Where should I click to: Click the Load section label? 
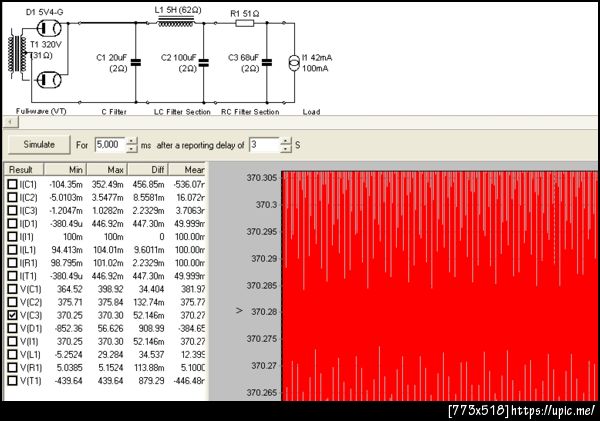(x=311, y=112)
